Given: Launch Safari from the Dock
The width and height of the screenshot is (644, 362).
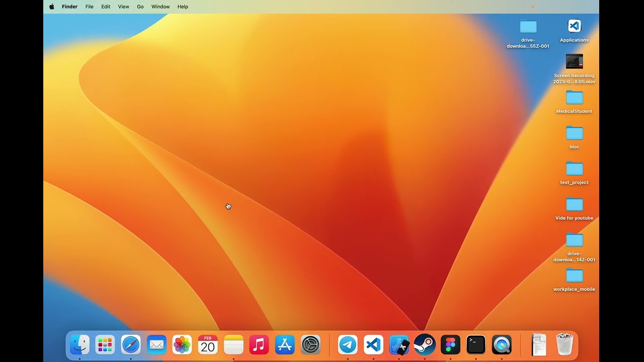Looking at the screenshot, I should point(131,345).
